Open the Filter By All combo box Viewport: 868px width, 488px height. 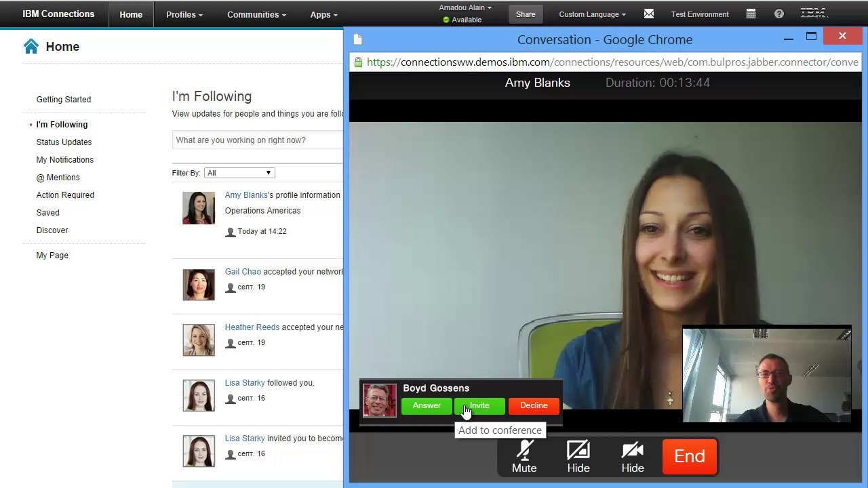(x=239, y=173)
